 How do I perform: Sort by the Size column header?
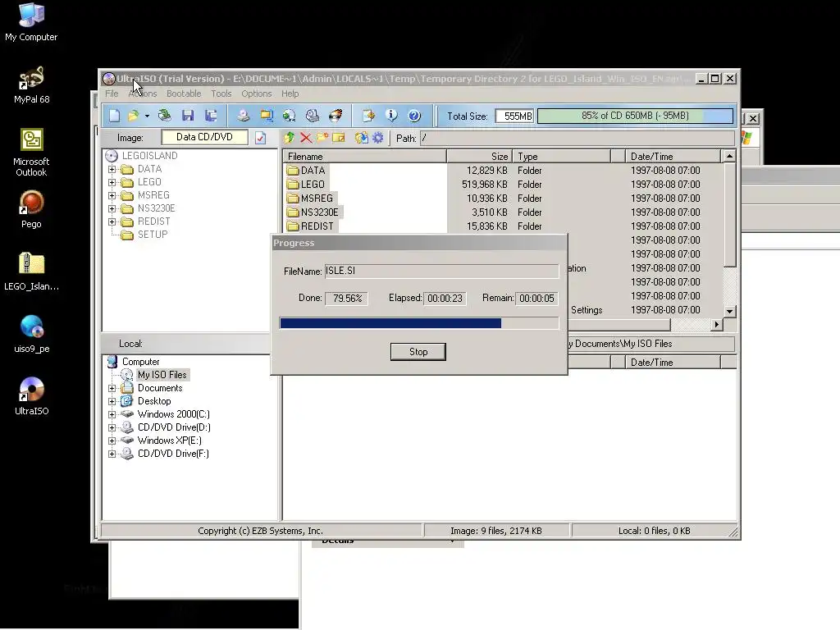click(x=479, y=157)
